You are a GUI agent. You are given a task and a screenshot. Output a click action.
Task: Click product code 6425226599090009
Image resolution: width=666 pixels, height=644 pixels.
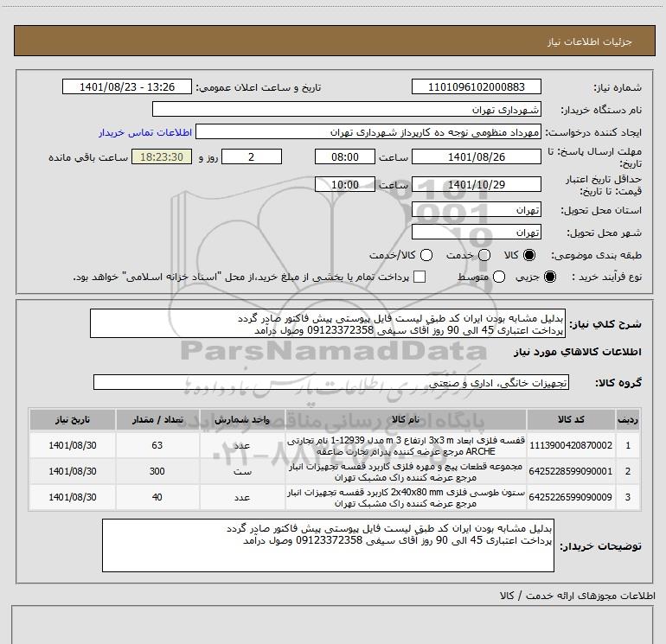click(571, 497)
